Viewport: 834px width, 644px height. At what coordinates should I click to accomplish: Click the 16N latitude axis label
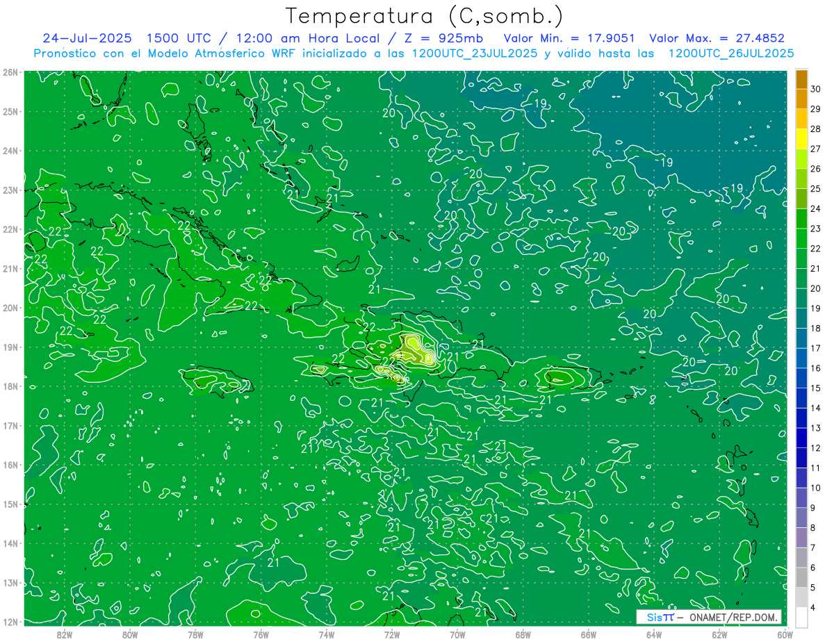pos(10,465)
